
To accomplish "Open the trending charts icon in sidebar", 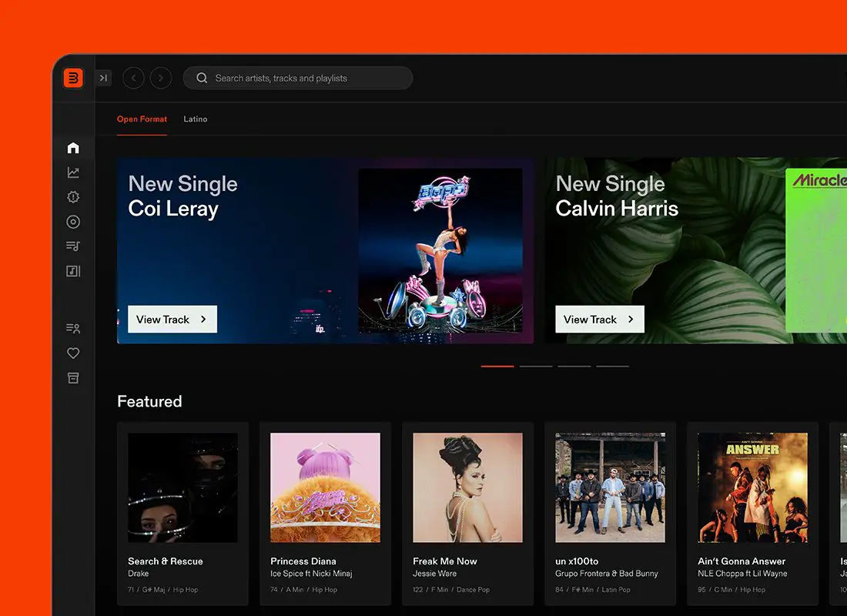I will 73,172.
